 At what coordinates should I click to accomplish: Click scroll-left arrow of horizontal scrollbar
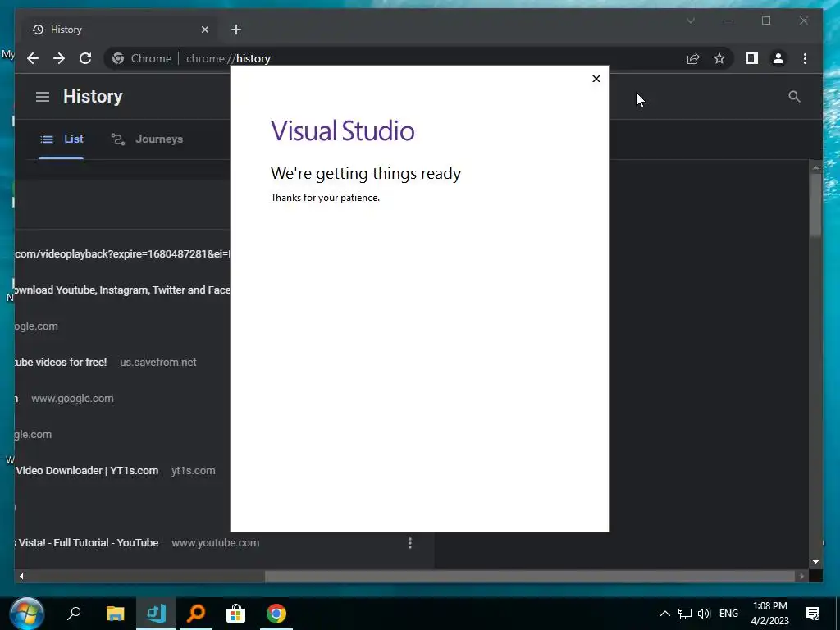21,577
